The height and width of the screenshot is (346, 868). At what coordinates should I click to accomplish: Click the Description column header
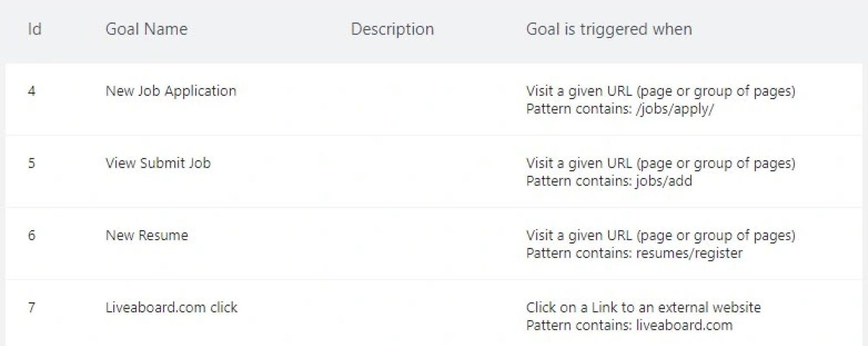click(x=392, y=29)
